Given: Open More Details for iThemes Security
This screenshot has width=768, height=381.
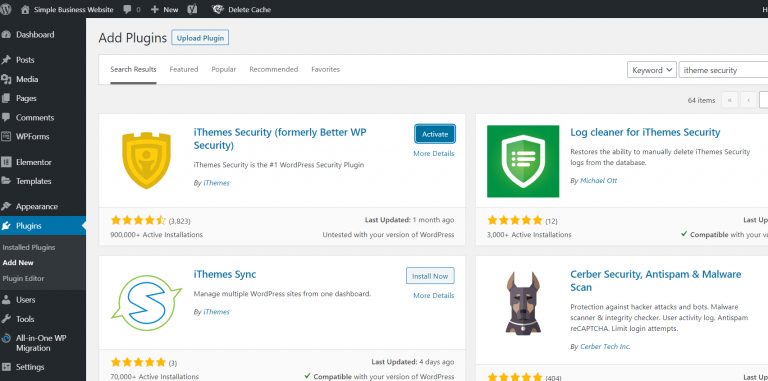Looking at the screenshot, I should [433, 153].
